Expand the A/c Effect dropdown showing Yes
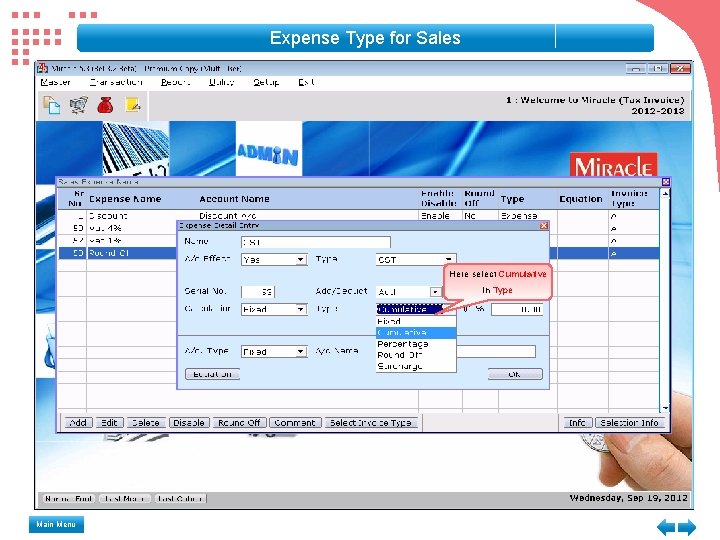720x540 pixels. tap(300, 260)
